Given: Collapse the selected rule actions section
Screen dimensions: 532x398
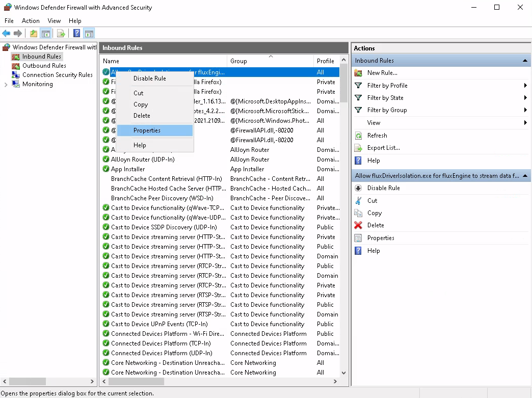Looking at the screenshot, I should 525,176.
